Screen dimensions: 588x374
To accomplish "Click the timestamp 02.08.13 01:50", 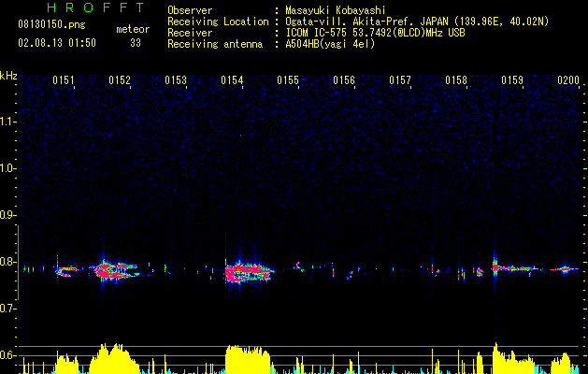I will [57, 43].
